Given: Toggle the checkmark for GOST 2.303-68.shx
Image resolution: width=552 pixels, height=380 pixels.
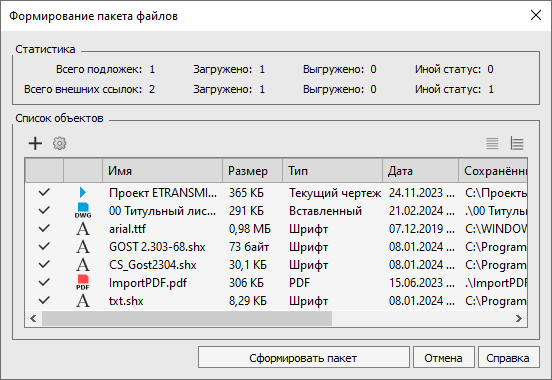Looking at the screenshot, I should pos(44,246).
